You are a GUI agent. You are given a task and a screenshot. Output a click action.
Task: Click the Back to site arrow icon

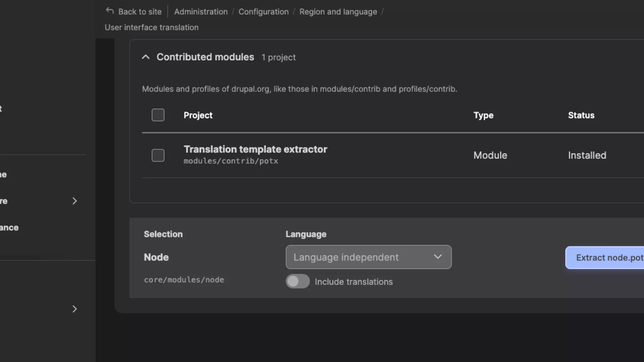[110, 11]
